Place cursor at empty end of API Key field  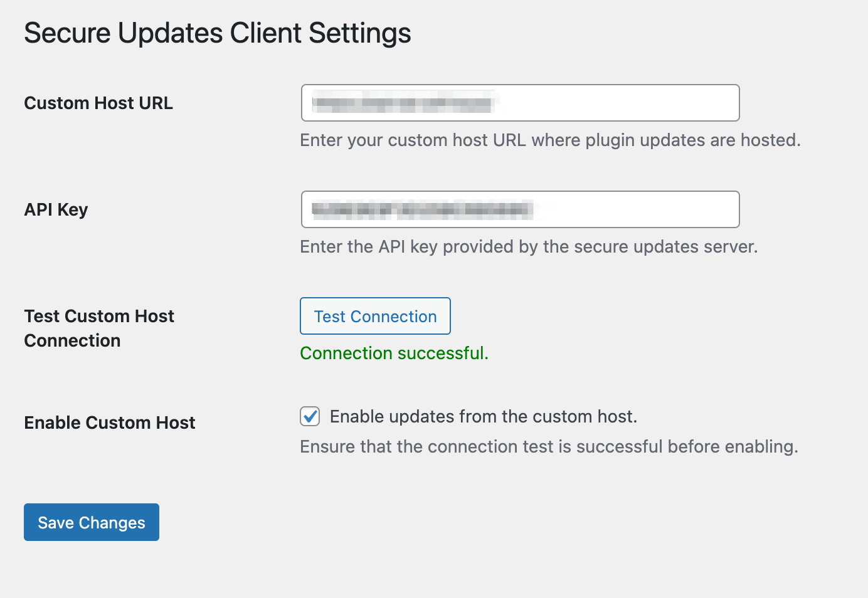640,209
